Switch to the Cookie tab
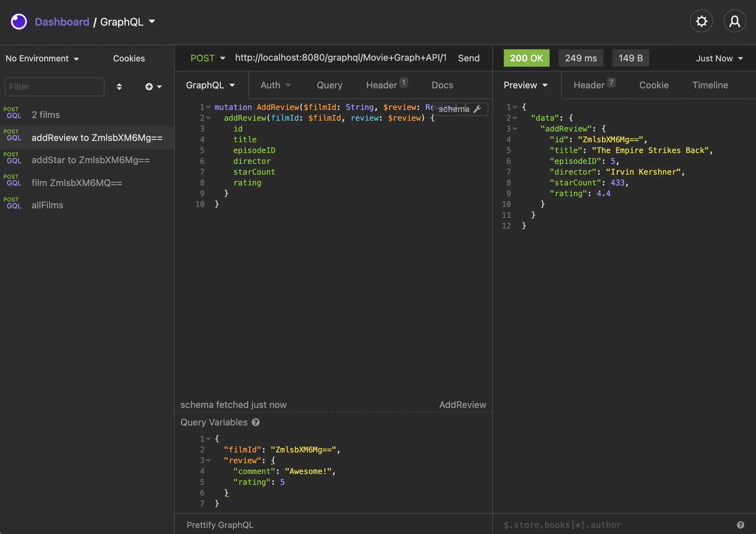This screenshot has width=756, height=534. [x=654, y=85]
